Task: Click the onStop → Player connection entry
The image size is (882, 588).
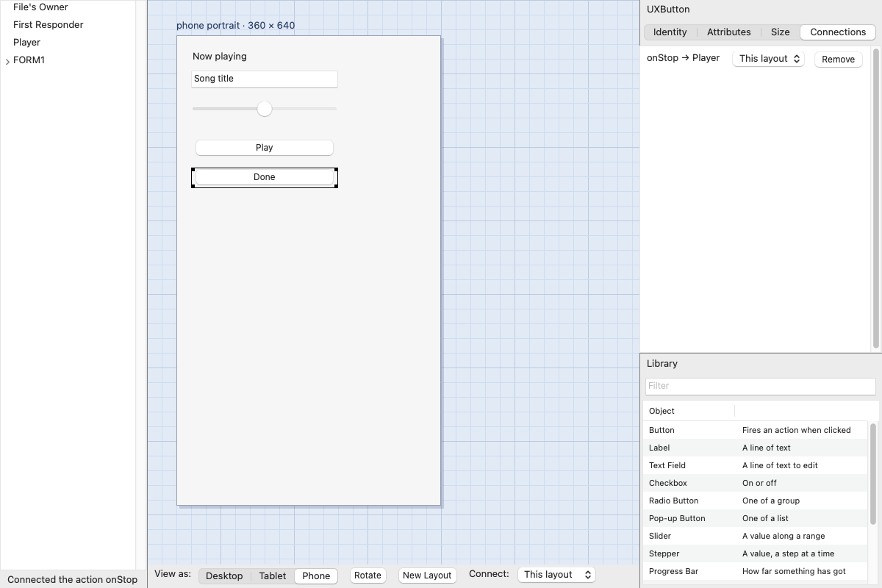Action: (684, 58)
